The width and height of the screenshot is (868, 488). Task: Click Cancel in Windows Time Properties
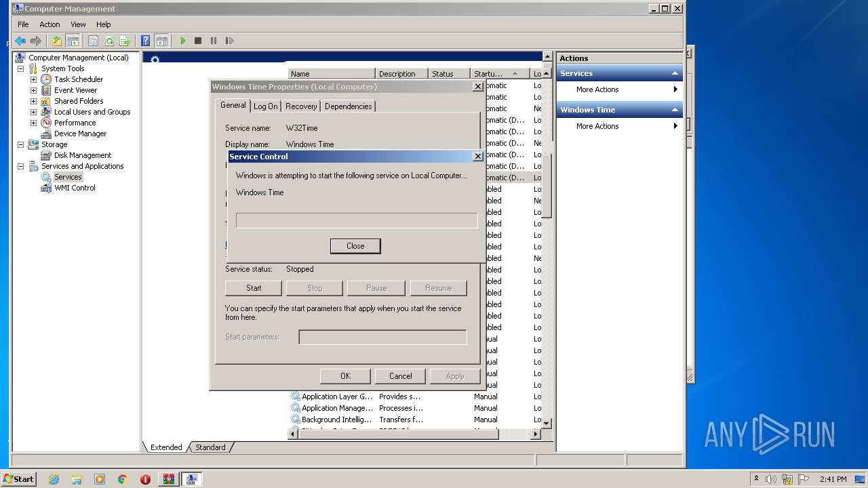click(x=400, y=376)
